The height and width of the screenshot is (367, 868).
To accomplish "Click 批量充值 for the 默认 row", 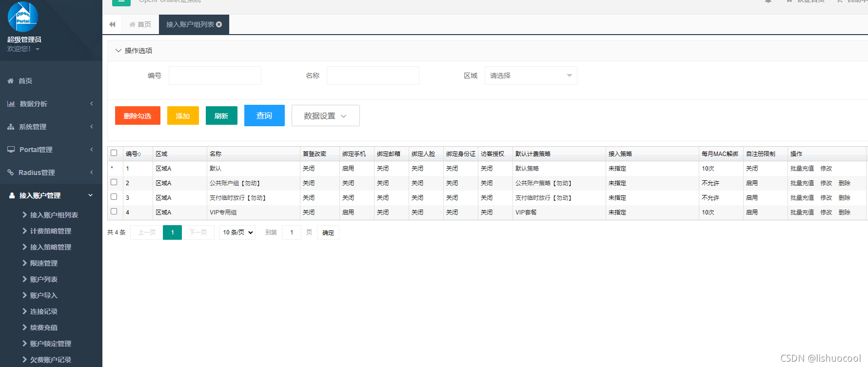I will [x=802, y=169].
